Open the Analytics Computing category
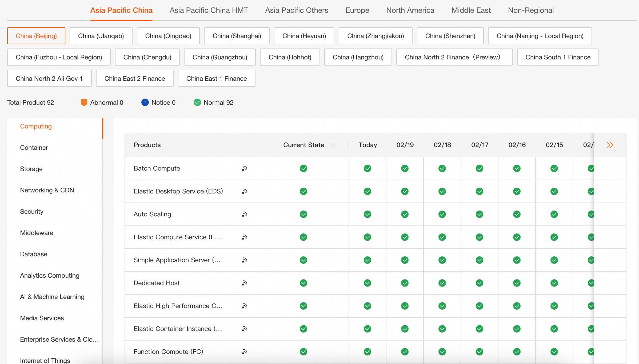 click(x=50, y=276)
